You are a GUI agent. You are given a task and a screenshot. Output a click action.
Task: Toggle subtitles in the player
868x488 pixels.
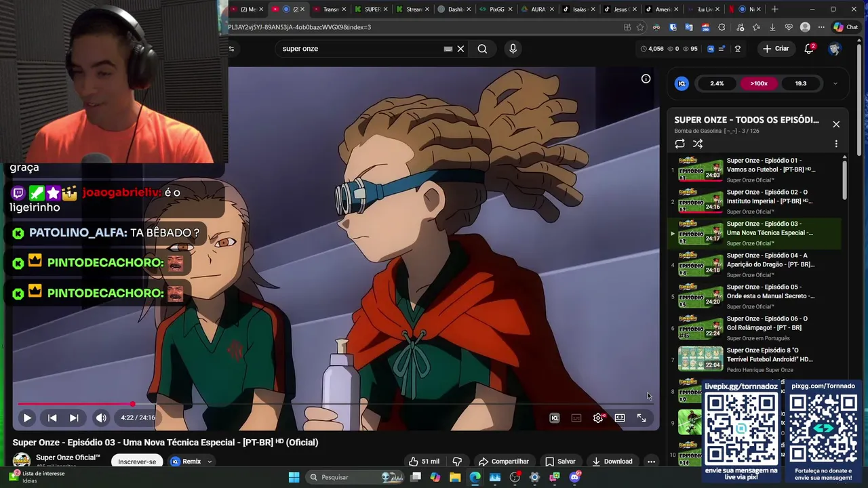tap(576, 418)
